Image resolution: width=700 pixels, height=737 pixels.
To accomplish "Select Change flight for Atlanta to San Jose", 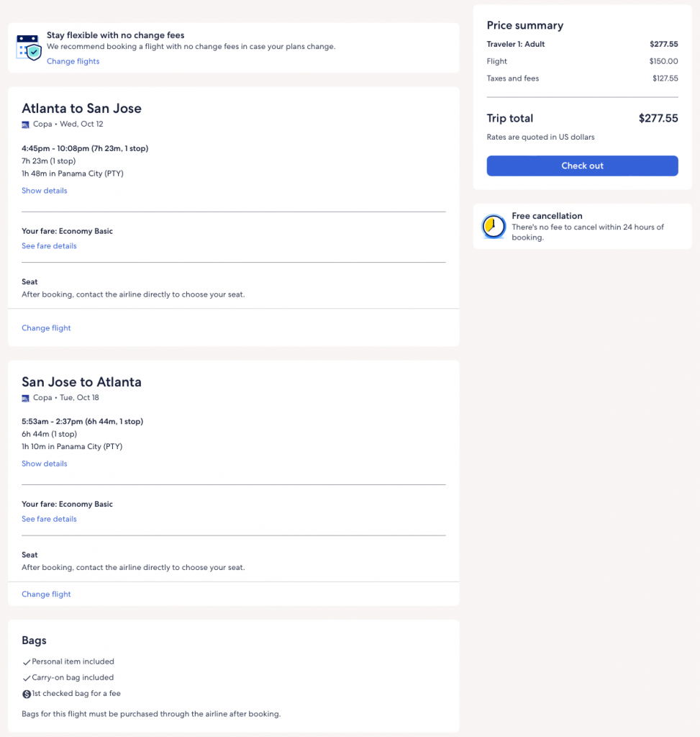I will tap(46, 328).
